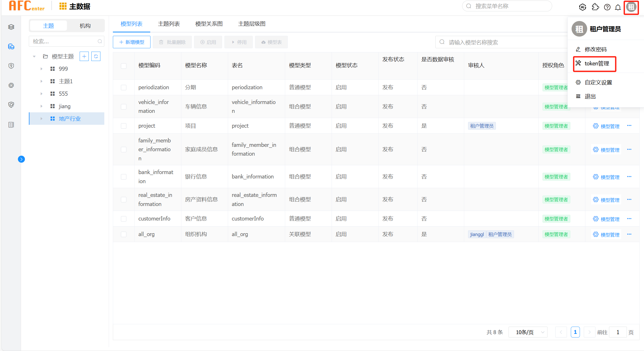This screenshot has width=644, height=351.
Task: Open the chip-shaped sidebar icon
Action: 11,85
